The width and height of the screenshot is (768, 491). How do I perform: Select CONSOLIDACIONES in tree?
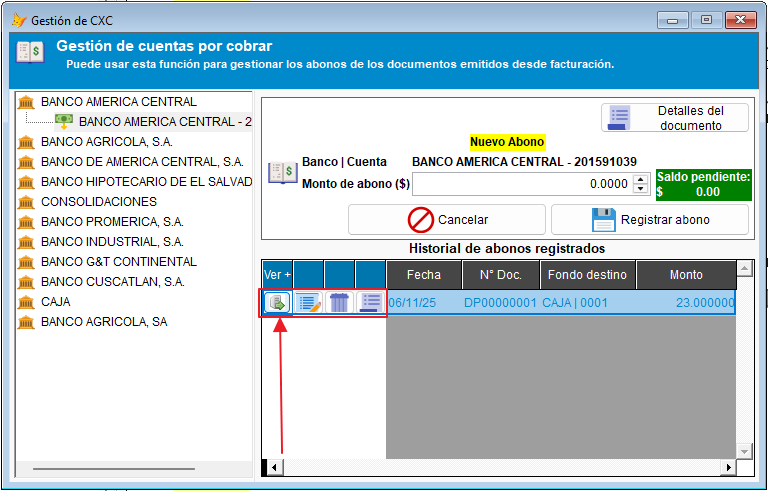coord(99,202)
